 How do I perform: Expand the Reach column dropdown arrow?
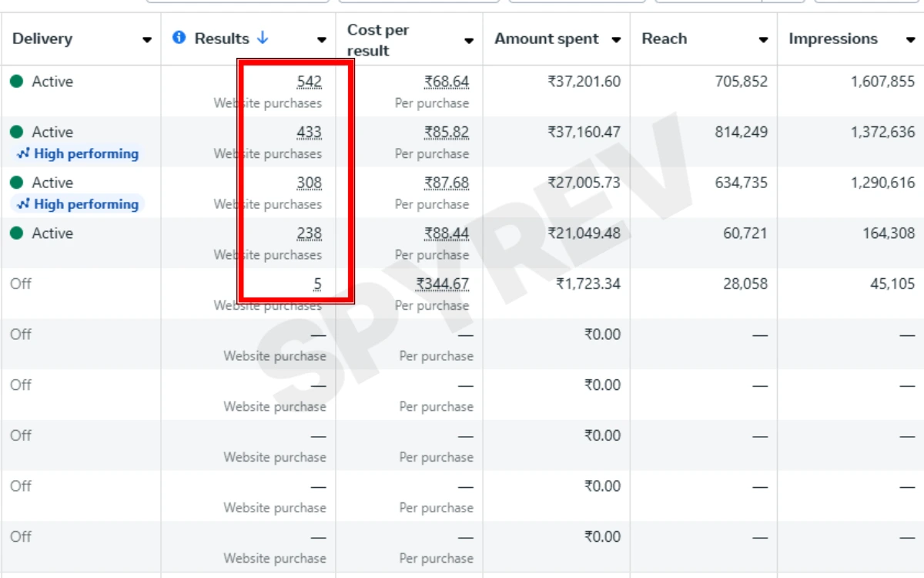[x=762, y=40]
